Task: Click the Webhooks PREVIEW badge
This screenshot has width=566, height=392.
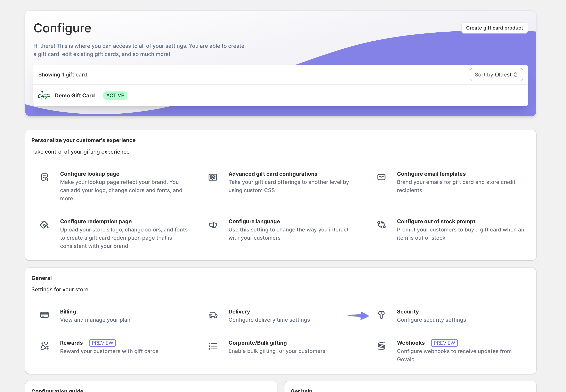Action: [x=444, y=343]
